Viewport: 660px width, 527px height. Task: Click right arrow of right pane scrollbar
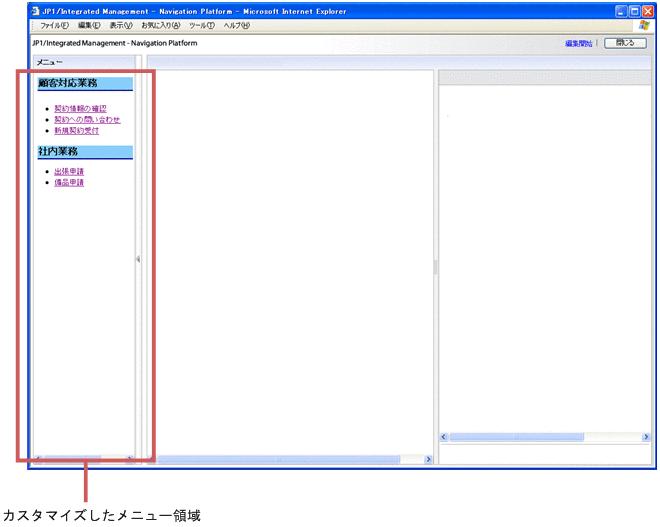646,437
